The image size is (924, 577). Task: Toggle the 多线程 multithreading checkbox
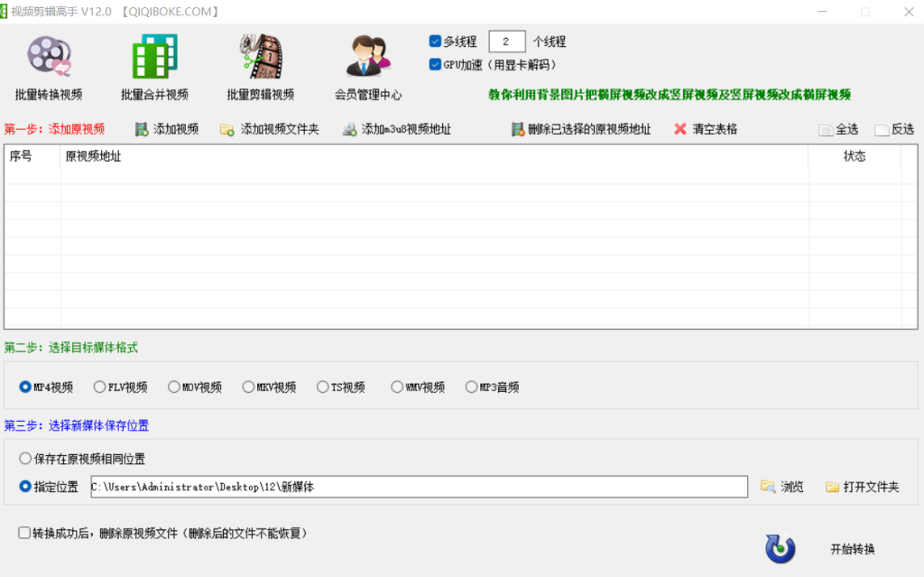[436, 42]
